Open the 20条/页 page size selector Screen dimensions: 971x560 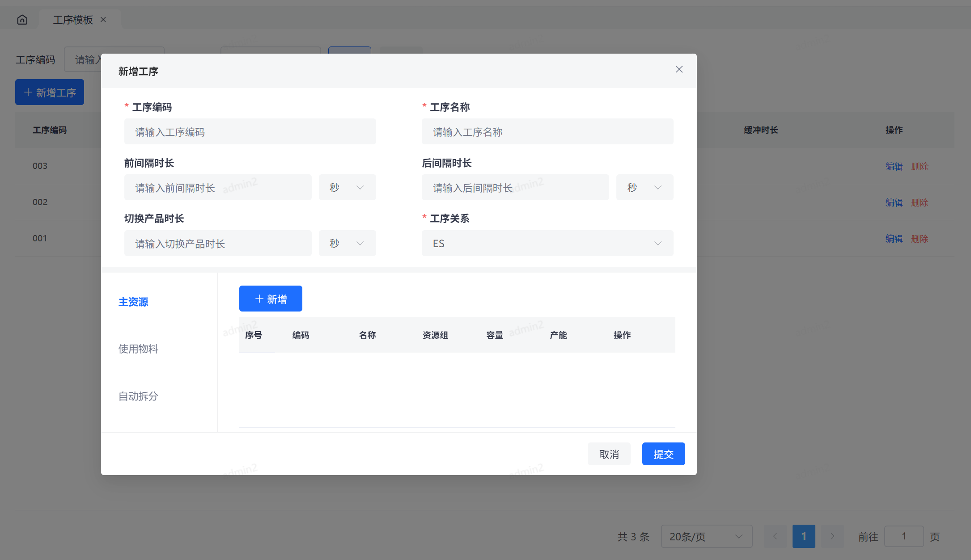click(706, 536)
